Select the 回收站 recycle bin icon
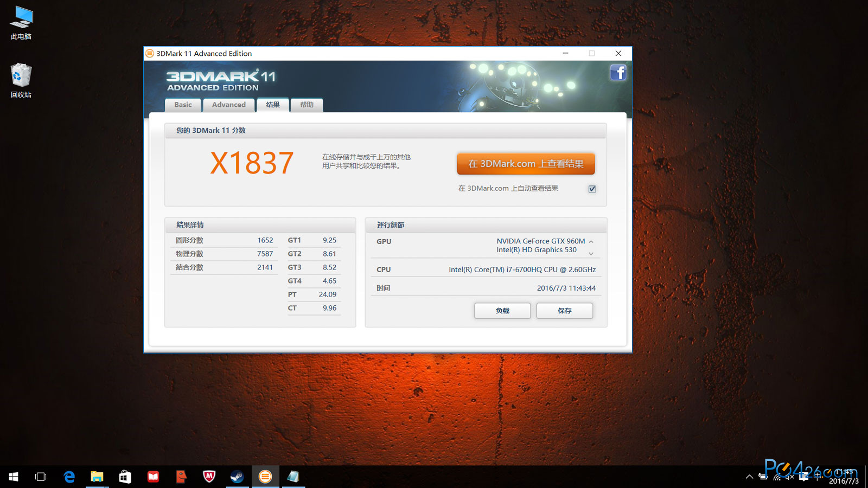Image resolution: width=868 pixels, height=488 pixels. 21,81
